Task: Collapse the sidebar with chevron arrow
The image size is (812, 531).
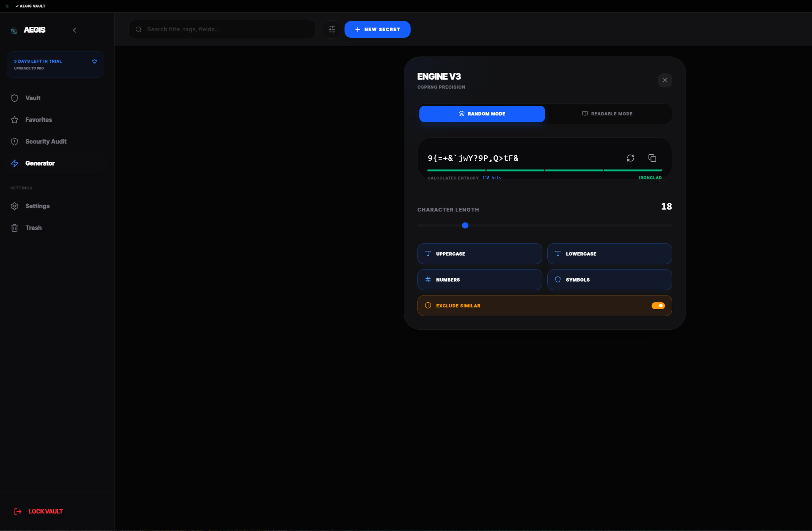Action: pyautogui.click(x=74, y=30)
